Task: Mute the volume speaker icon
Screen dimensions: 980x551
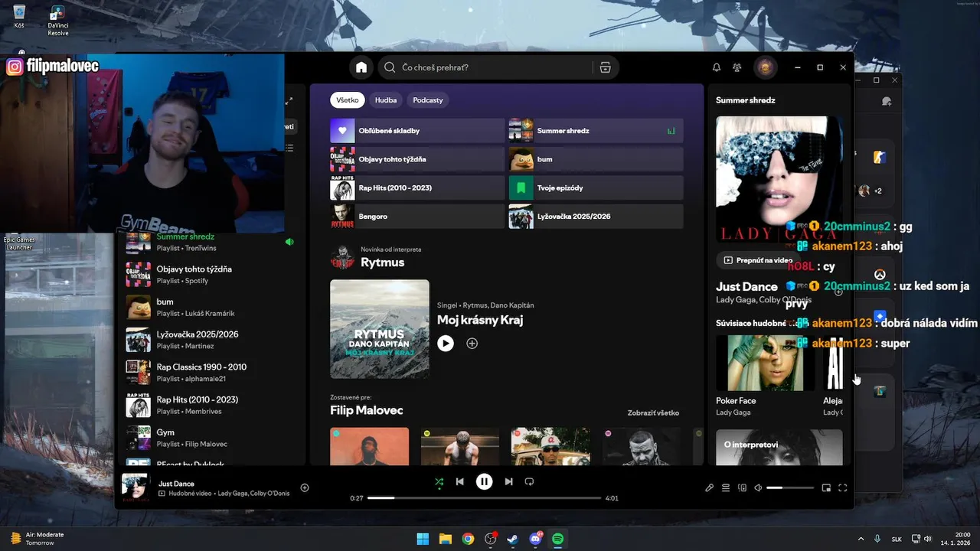Action: pos(758,487)
